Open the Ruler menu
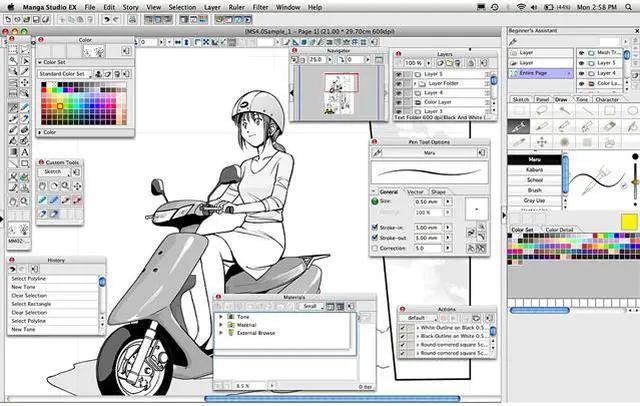Image resolution: width=640 pixels, height=406 pixels. pyautogui.click(x=237, y=7)
